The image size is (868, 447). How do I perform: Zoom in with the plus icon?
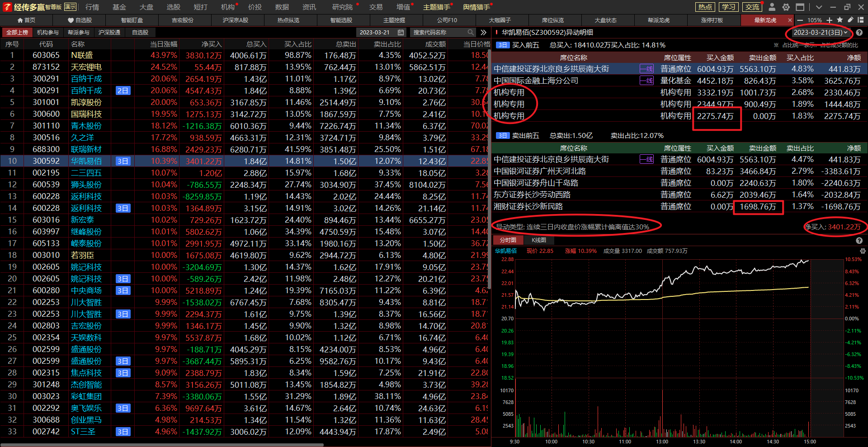coord(830,20)
